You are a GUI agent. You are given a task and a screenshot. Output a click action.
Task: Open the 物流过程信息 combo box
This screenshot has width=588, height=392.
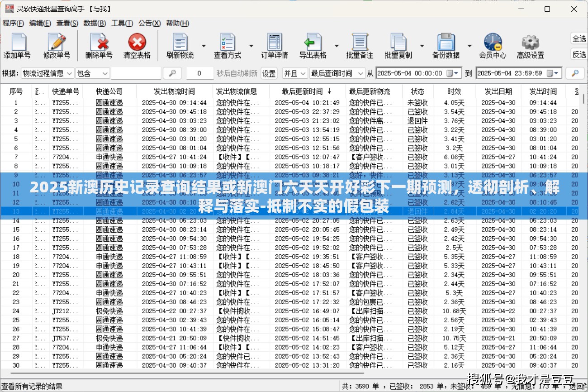click(47, 73)
